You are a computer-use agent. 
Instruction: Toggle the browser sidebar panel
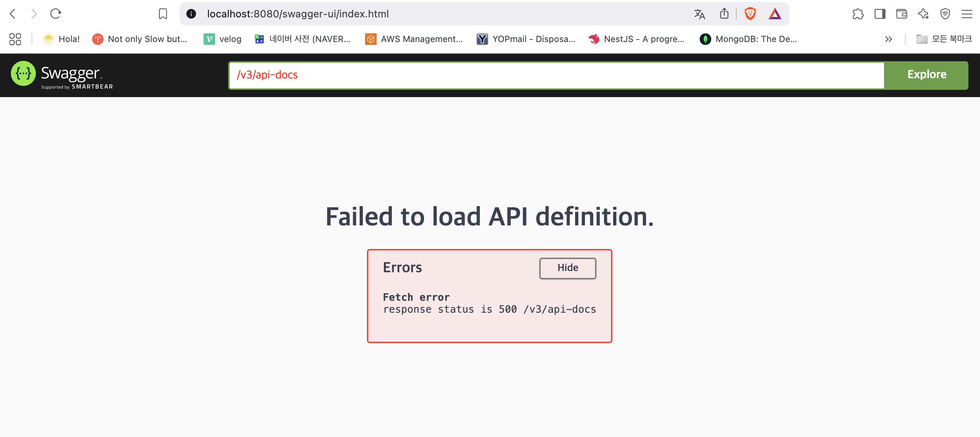[x=880, y=14]
